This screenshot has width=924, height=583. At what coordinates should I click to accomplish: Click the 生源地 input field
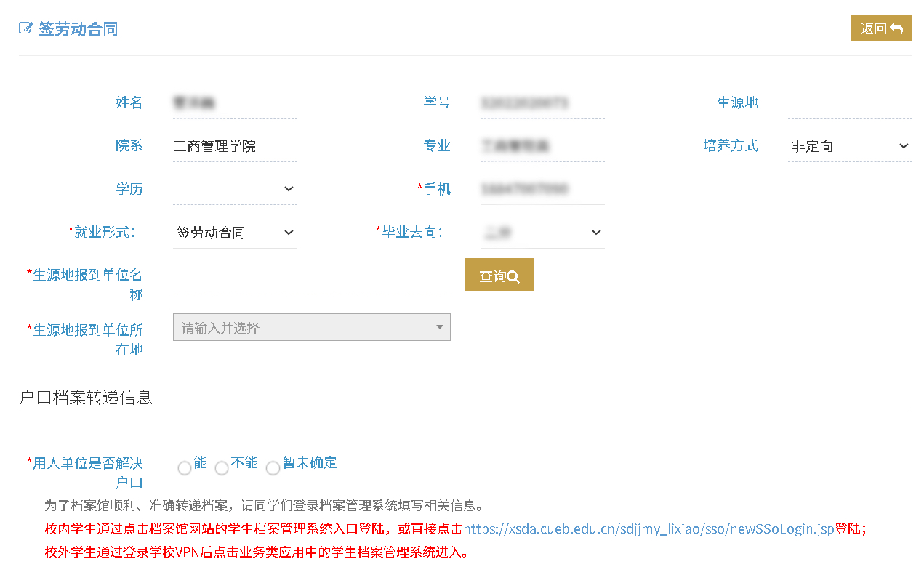coord(849,103)
